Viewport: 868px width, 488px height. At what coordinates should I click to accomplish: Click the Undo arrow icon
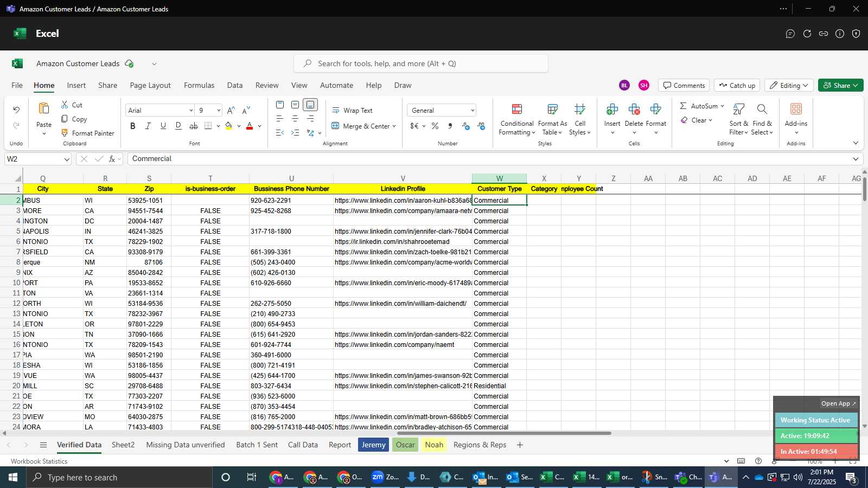coord(16,110)
